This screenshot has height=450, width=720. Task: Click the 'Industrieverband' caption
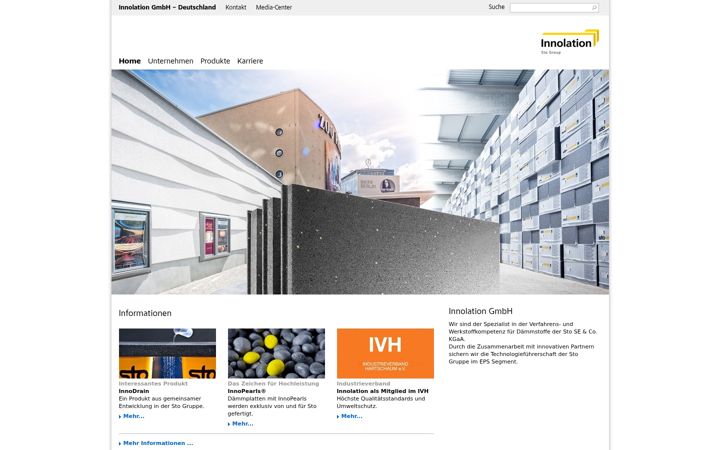pos(363,383)
